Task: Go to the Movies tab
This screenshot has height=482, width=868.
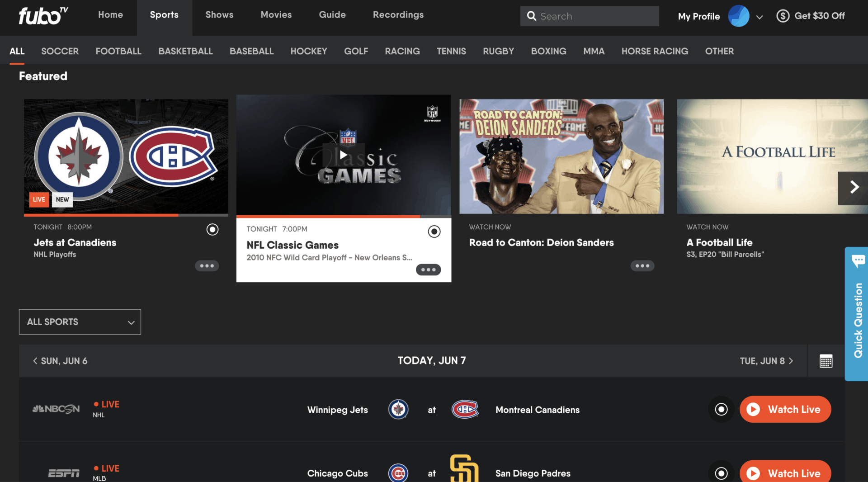Action: pyautogui.click(x=276, y=15)
